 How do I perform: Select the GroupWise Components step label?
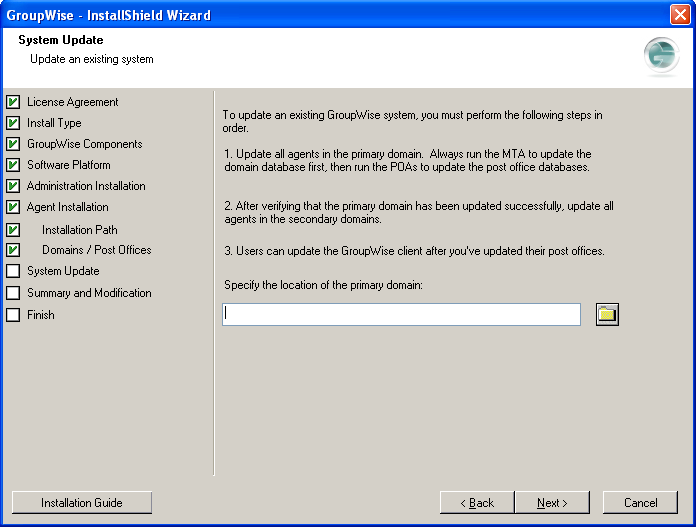[x=84, y=144]
